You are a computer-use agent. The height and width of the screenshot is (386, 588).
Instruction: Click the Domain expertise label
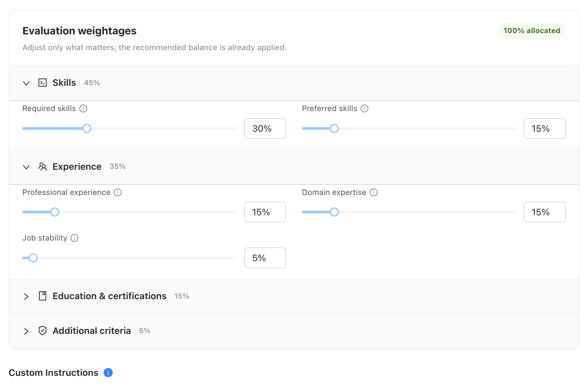pyautogui.click(x=334, y=192)
